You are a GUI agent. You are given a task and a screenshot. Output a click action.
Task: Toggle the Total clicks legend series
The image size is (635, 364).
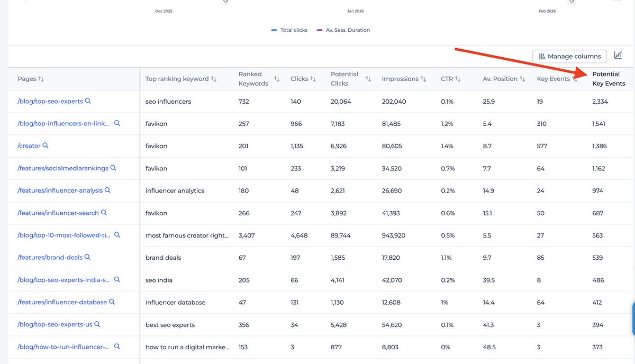pyautogui.click(x=289, y=30)
